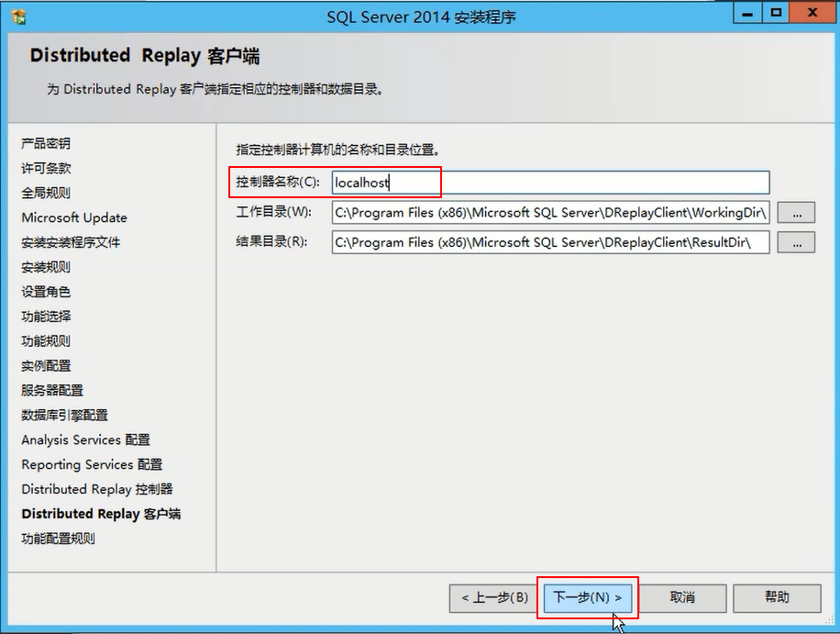The image size is (840, 634).
Task: Maximize the SQL Server 2014 setup window
Action: click(775, 13)
